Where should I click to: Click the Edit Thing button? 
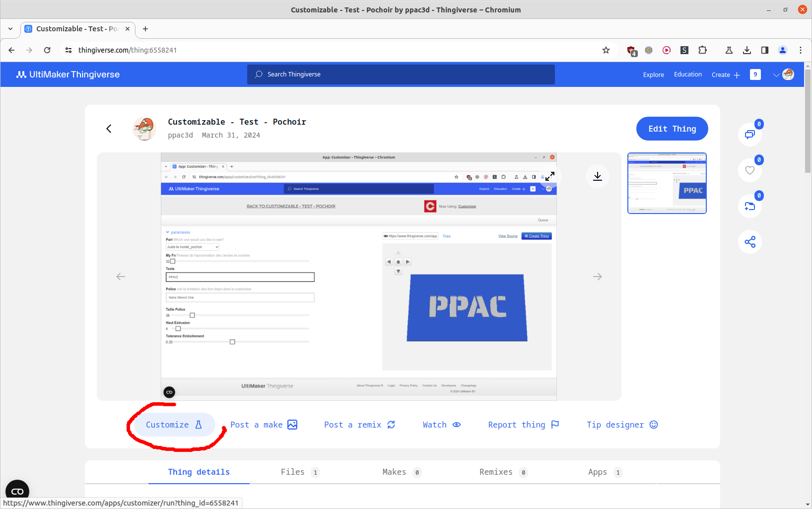[x=672, y=129]
